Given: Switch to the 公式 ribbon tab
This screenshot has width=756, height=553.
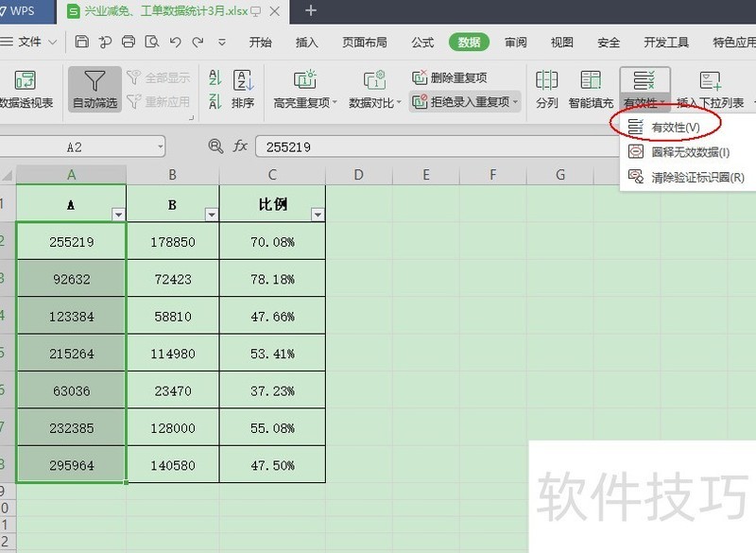Looking at the screenshot, I should 422,42.
